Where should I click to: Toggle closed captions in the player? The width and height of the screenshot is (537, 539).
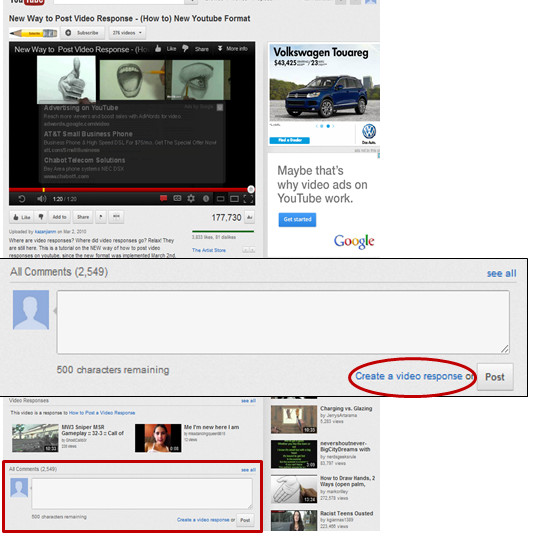(177, 198)
